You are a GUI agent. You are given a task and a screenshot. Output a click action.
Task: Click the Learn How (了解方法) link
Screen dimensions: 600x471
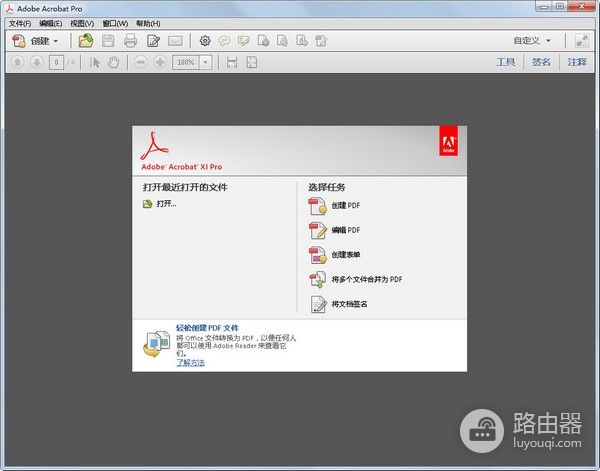(x=190, y=362)
